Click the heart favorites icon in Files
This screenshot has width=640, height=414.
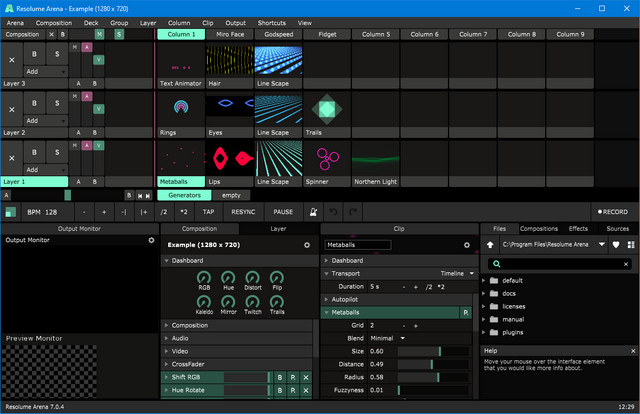(x=616, y=244)
